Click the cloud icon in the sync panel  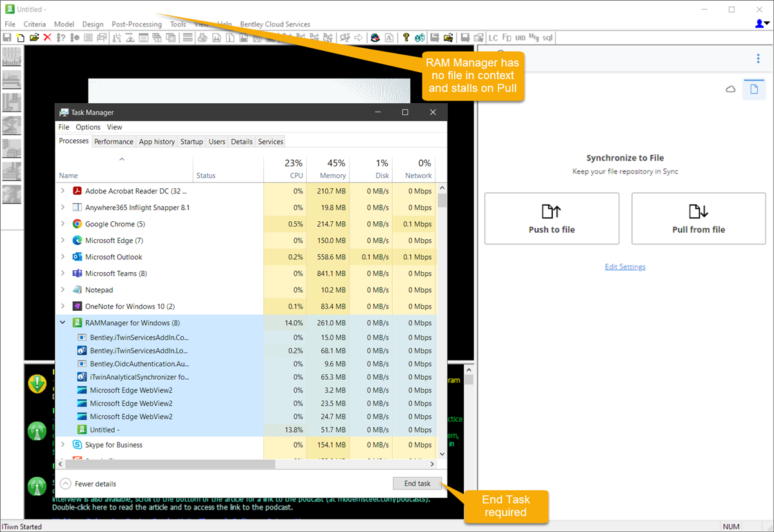pos(731,89)
